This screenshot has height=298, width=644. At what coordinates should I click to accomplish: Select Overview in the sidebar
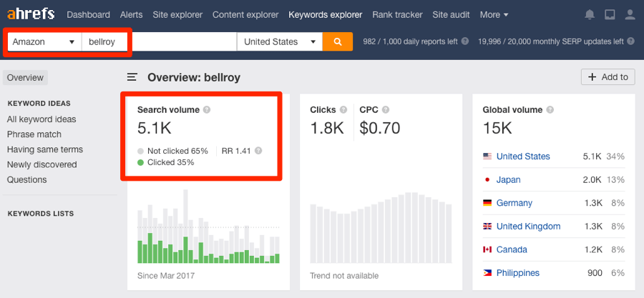click(25, 77)
